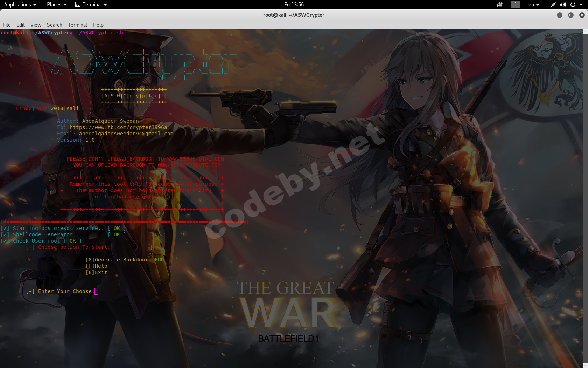Open the en keyboard layout dropdown
Screen dimensions: 588x368
coord(534,5)
